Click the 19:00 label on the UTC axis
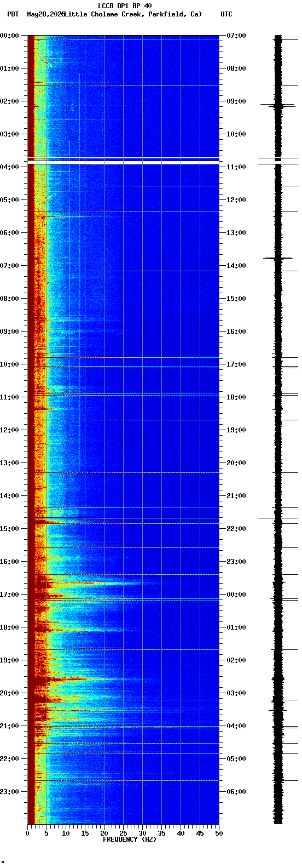Viewport: 302px width, 868px height. pos(236,430)
